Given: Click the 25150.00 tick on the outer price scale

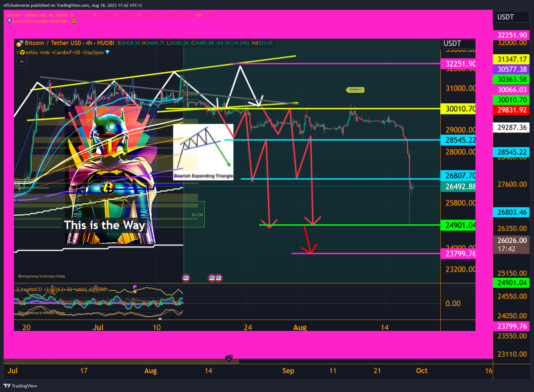Looking at the screenshot, I should point(512,273).
